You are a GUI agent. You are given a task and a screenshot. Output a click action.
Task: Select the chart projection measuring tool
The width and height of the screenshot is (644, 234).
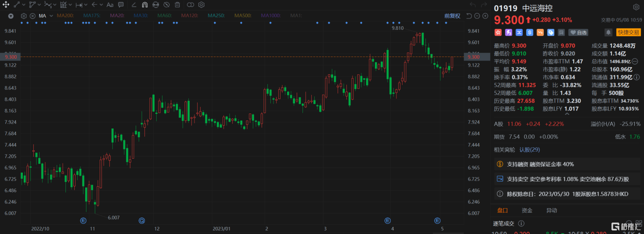coord(63,5)
